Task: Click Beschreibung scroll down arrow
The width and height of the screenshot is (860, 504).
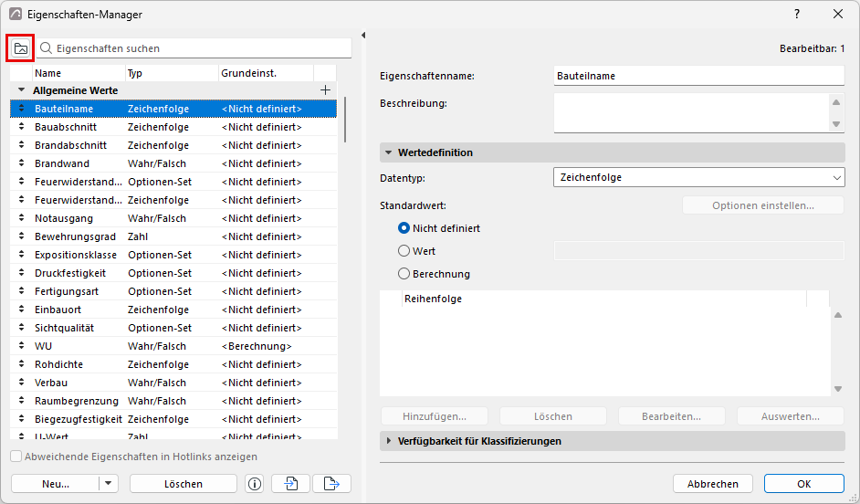Action: point(836,124)
